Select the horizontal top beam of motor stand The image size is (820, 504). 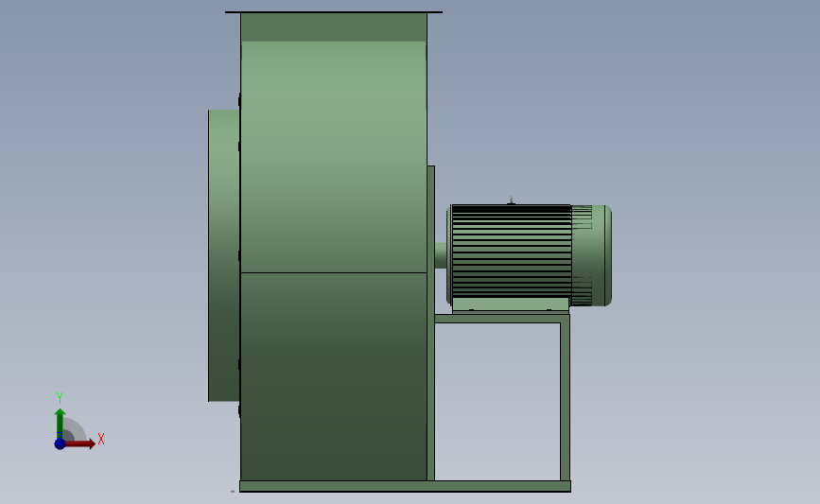coord(502,319)
